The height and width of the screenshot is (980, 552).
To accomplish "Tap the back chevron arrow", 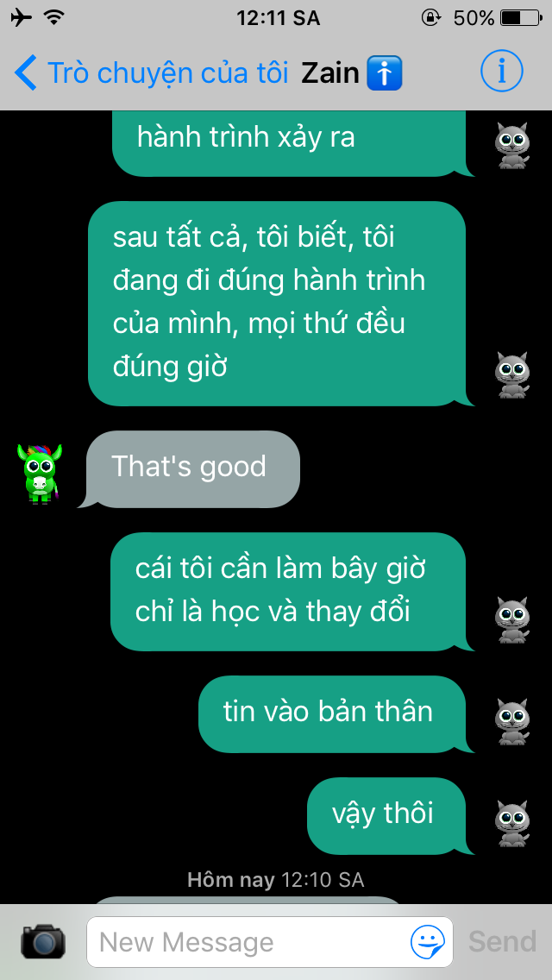I will point(26,73).
